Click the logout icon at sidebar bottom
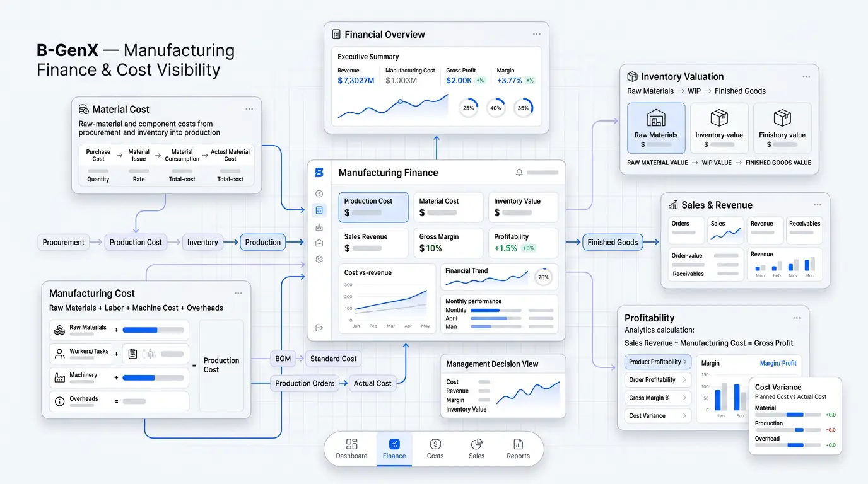Screen dimensions: 868x484 tap(319, 328)
